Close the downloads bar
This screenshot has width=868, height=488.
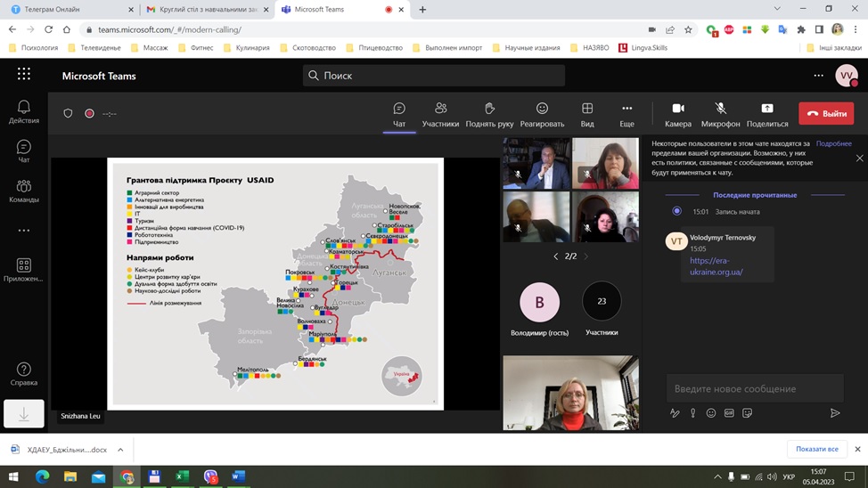pos(857,450)
